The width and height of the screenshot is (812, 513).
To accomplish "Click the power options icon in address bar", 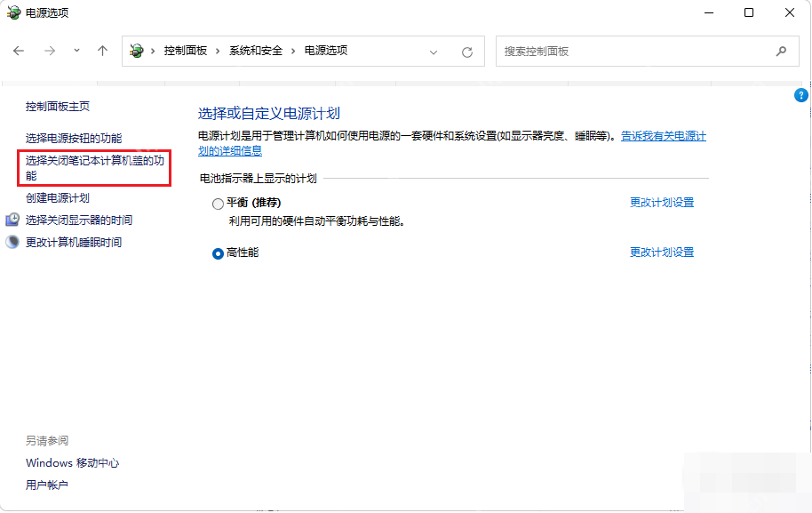I will point(137,51).
